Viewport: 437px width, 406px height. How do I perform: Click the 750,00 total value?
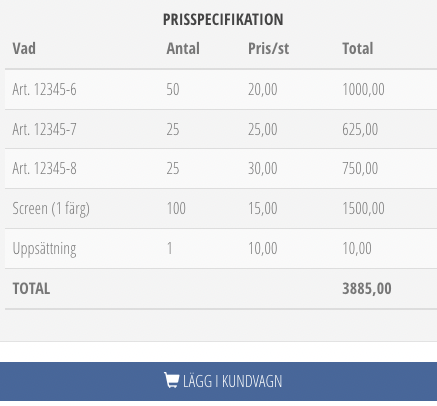[360, 168]
